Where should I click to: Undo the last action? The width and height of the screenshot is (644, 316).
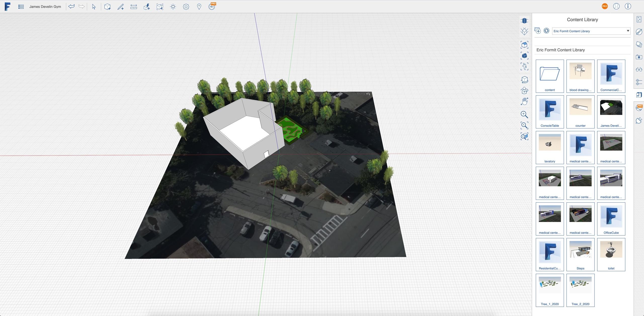[x=71, y=7]
